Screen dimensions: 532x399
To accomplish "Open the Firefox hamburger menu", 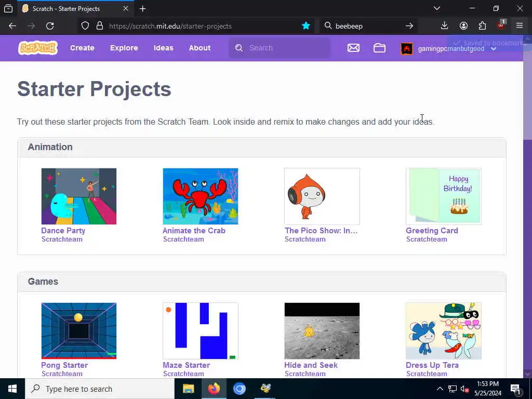I will [x=520, y=25].
